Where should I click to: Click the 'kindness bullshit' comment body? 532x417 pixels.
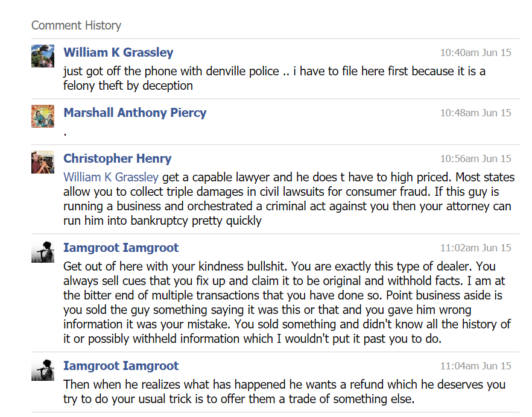[x=287, y=303]
